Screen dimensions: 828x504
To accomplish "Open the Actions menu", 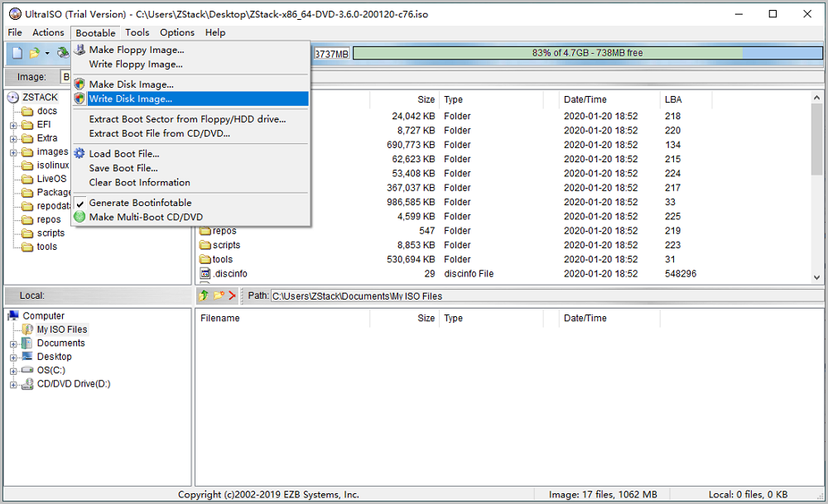I will click(48, 33).
